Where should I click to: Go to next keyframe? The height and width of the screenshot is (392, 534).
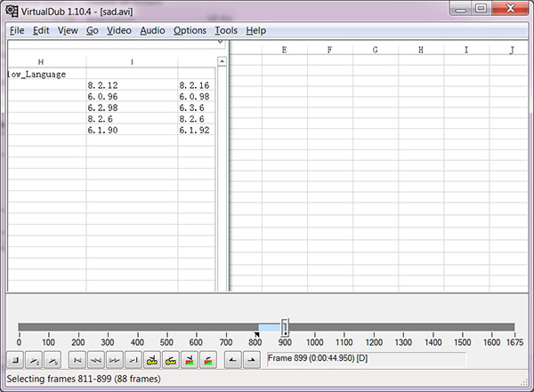171,360
